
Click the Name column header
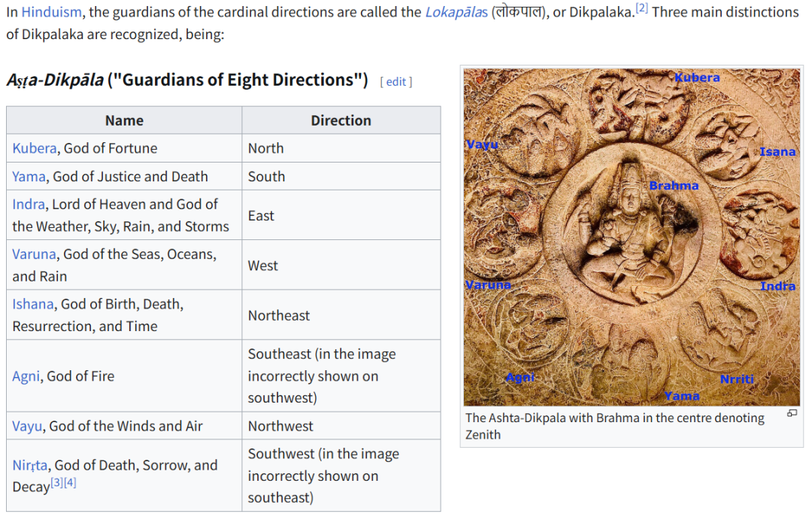tap(124, 120)
